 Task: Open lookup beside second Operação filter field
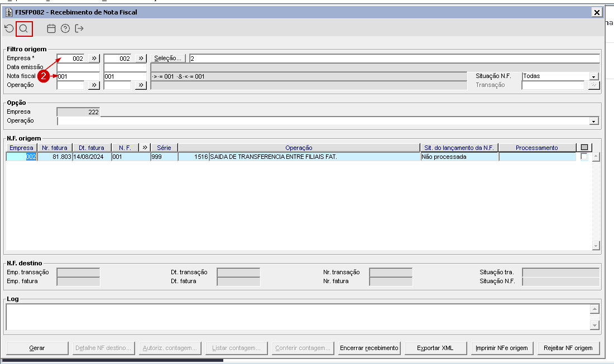(x=141, y=85)
